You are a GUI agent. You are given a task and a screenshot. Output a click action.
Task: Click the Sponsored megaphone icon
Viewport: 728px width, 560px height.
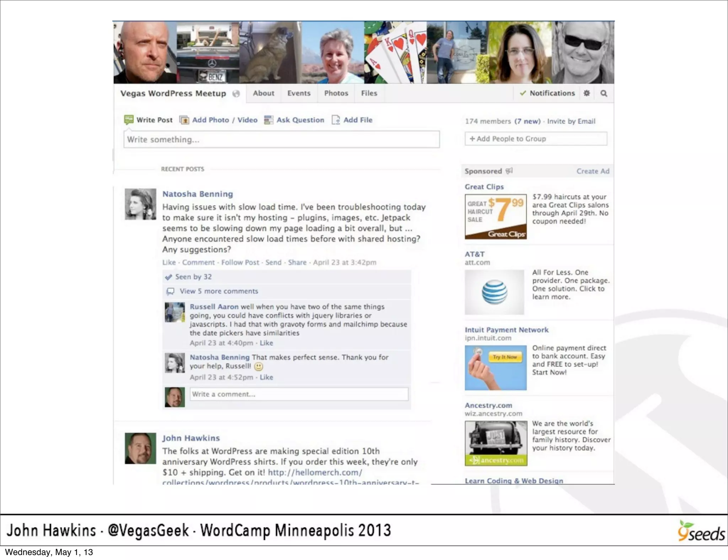[509, 171]
